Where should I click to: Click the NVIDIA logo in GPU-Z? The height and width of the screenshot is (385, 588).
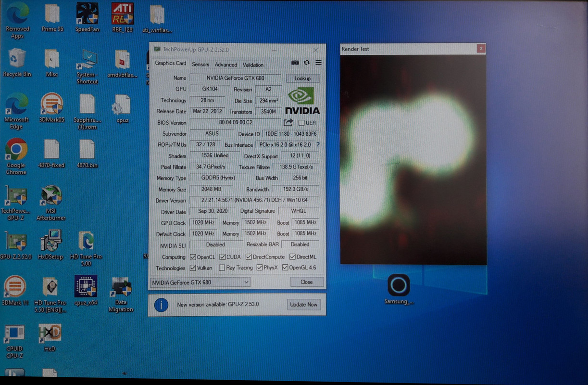click(x=302, y=101)
